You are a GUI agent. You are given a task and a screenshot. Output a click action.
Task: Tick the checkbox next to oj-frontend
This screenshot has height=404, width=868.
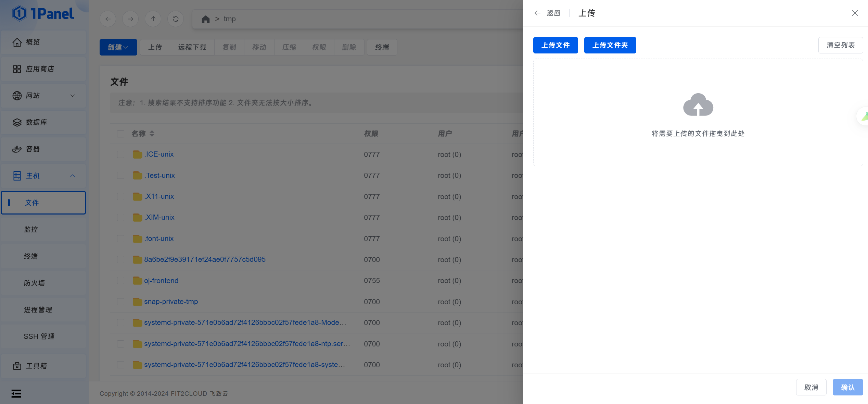pos(120,281)
